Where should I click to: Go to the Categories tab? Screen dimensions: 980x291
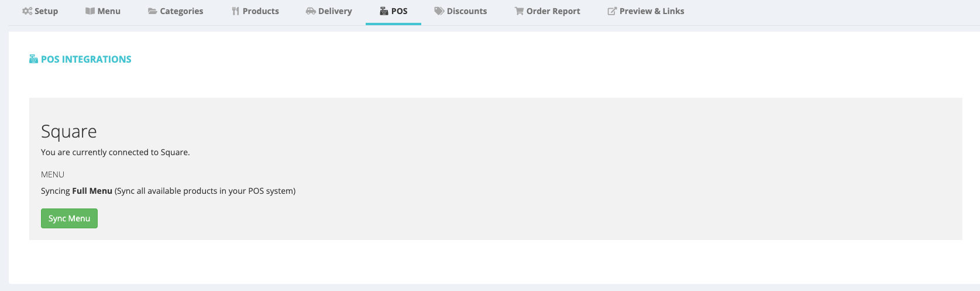pyautogui.click(x=176, y=11)
